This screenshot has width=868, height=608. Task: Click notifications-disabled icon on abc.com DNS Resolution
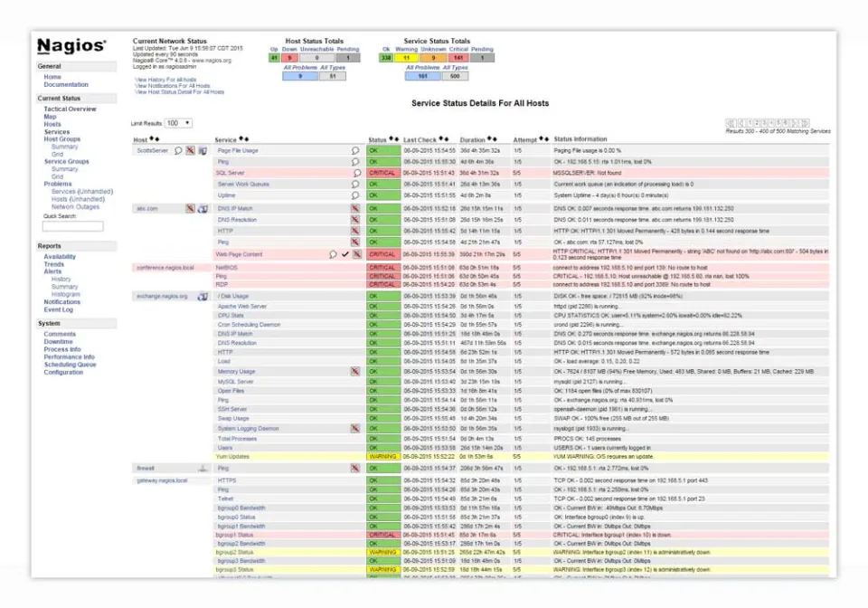[x=355, y=220]
